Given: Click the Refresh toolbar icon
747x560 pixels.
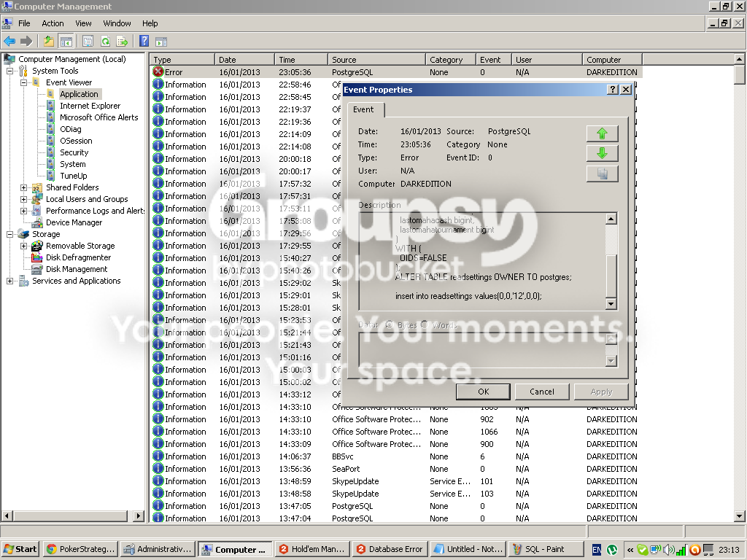Looking at the screenshot, I should [x=105, y=42].
